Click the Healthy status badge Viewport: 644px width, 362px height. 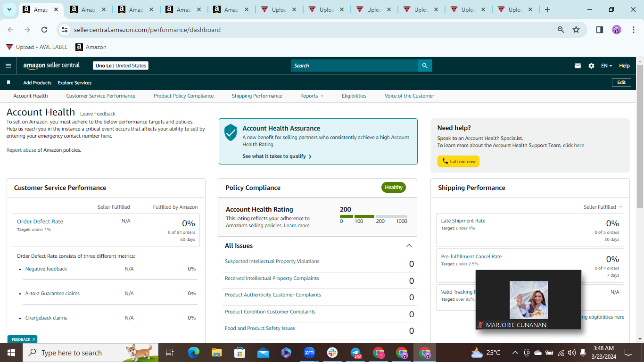coord(394,187)
